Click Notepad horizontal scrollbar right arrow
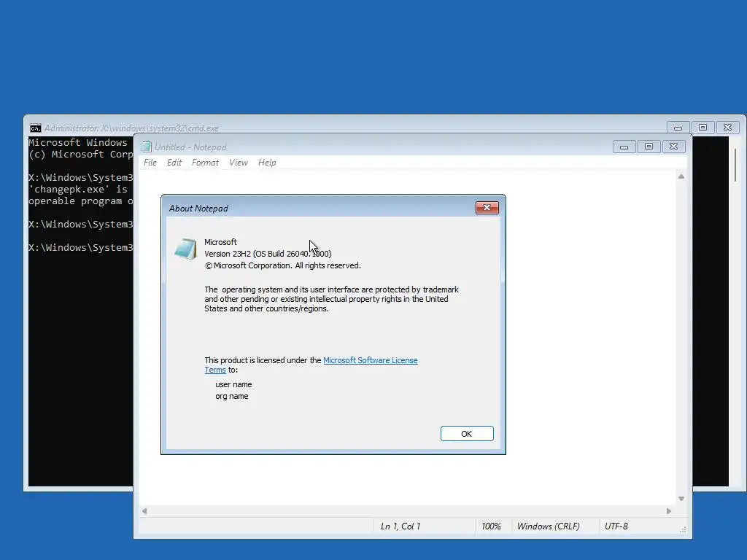This screenshot has height=560, width=747. click(669, 511)
